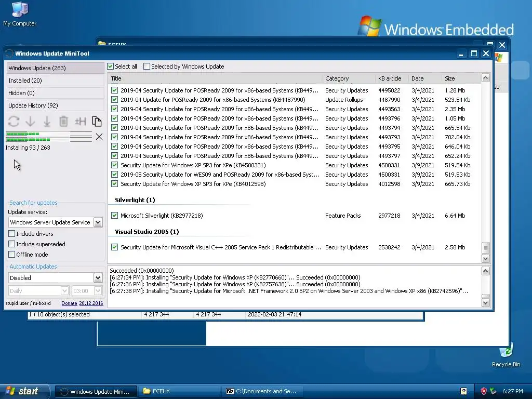Select the Hidden (0) tab

pyautogui.click(x=55, y=93)
